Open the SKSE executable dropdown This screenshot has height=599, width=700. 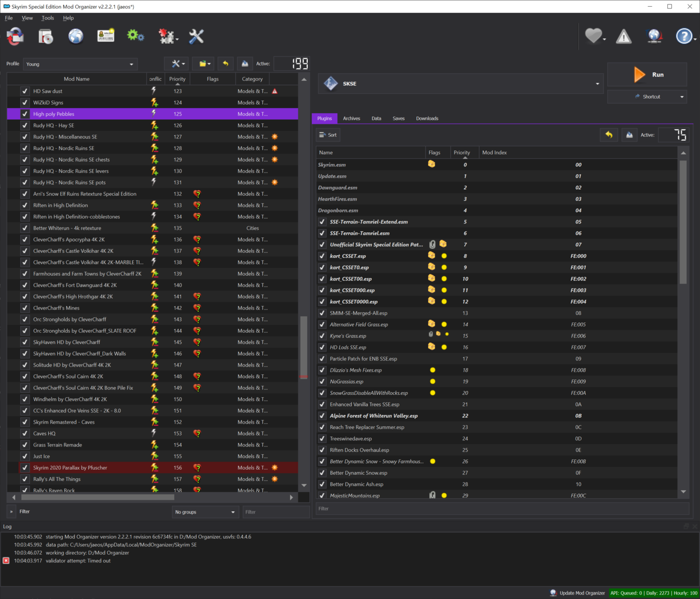coord(461,84)
